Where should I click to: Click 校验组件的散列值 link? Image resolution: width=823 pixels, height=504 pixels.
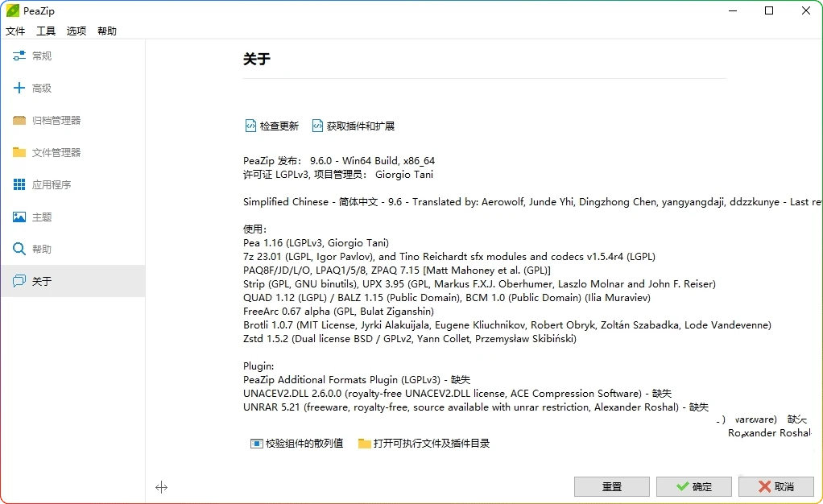click(304, 443)
